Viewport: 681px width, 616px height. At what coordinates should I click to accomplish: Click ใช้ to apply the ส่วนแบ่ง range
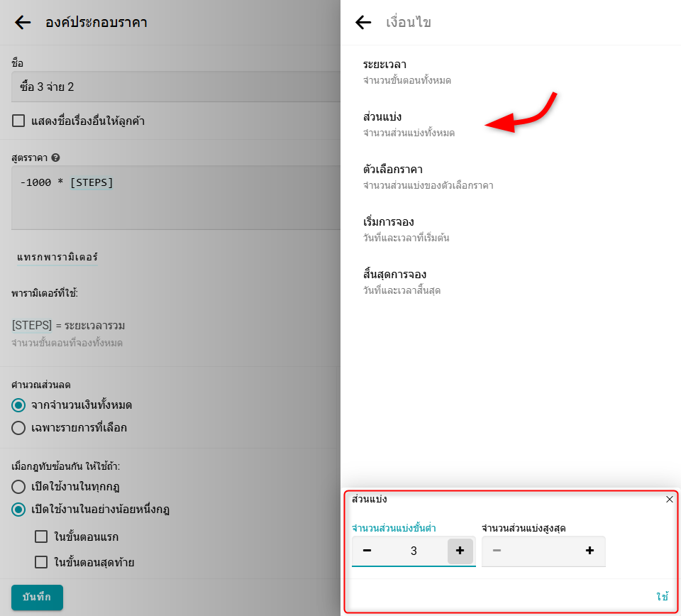662,597
